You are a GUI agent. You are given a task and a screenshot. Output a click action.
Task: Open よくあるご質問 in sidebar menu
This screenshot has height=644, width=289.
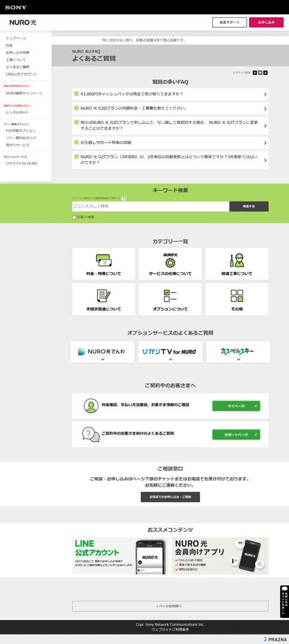click(x=18, y=67)
